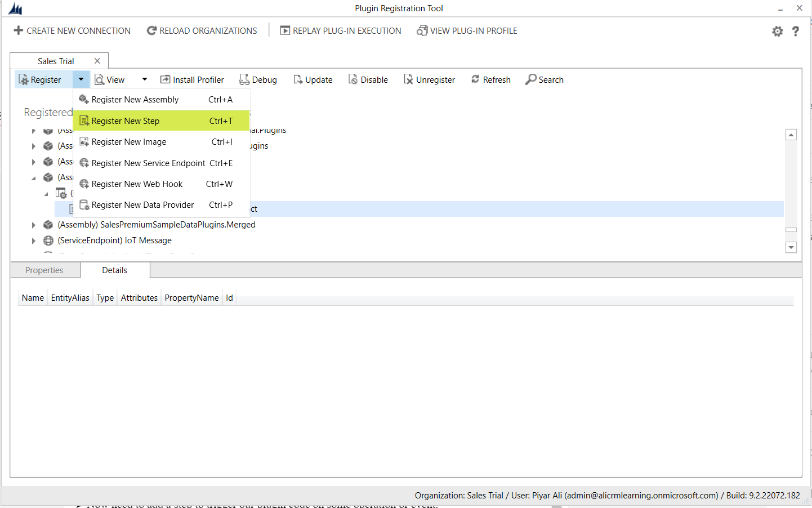The height and width of the screenshot is (508, 812).
Task: Click Create New Connection button
Action: coord(72,31)
